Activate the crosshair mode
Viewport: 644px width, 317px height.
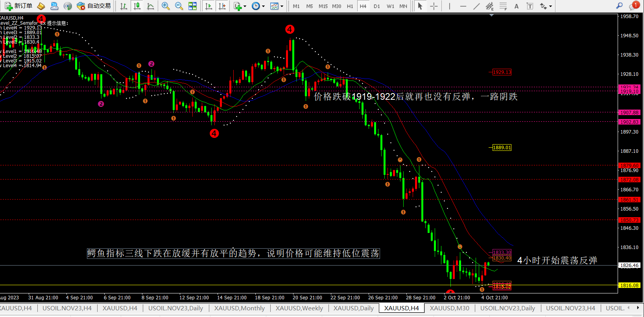click(434, 6)
